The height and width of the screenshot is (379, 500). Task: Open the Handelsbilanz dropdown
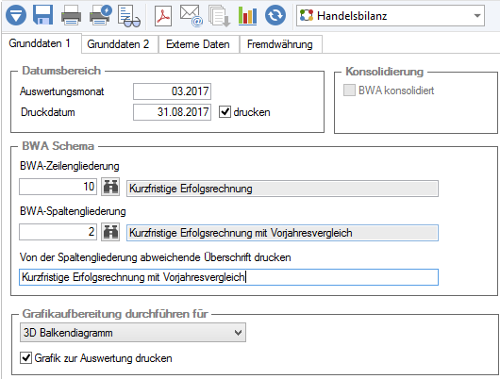[x=390, y=16]
